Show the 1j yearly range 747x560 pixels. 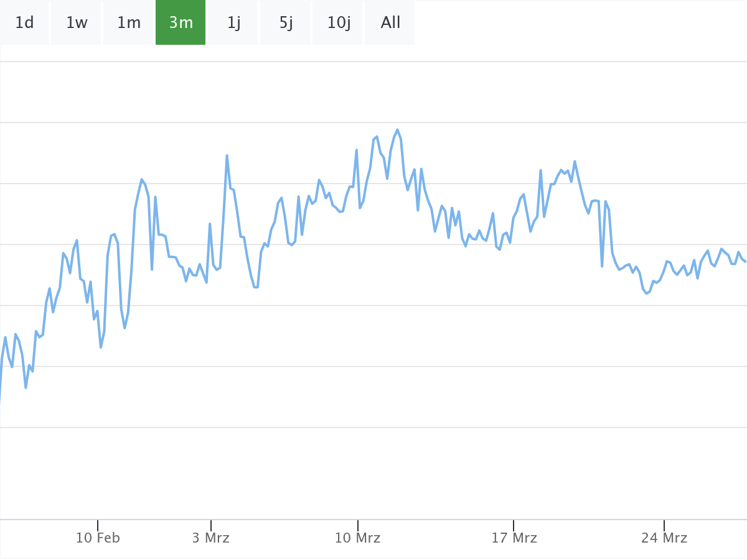pos(233,23)
